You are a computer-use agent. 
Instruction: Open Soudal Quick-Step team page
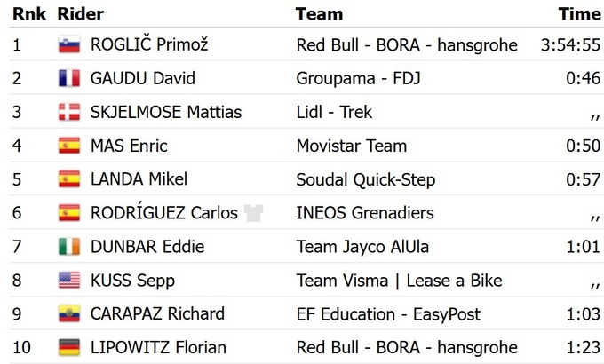tap(365, 179)
